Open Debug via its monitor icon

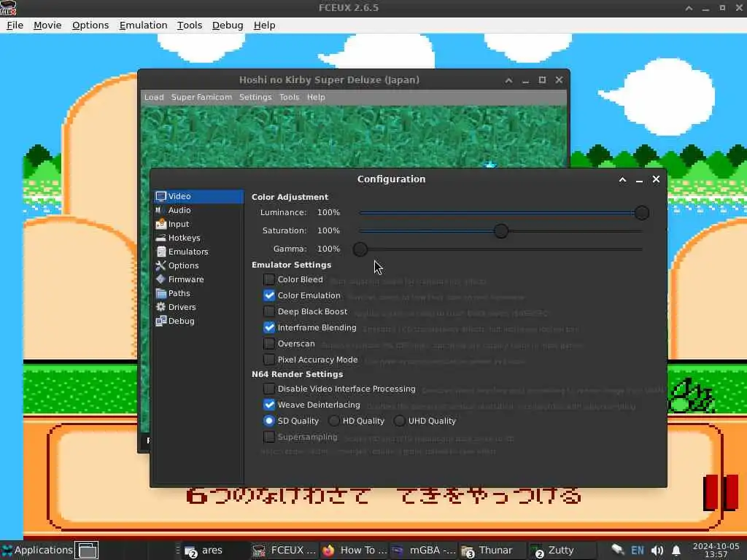[161, 321]
